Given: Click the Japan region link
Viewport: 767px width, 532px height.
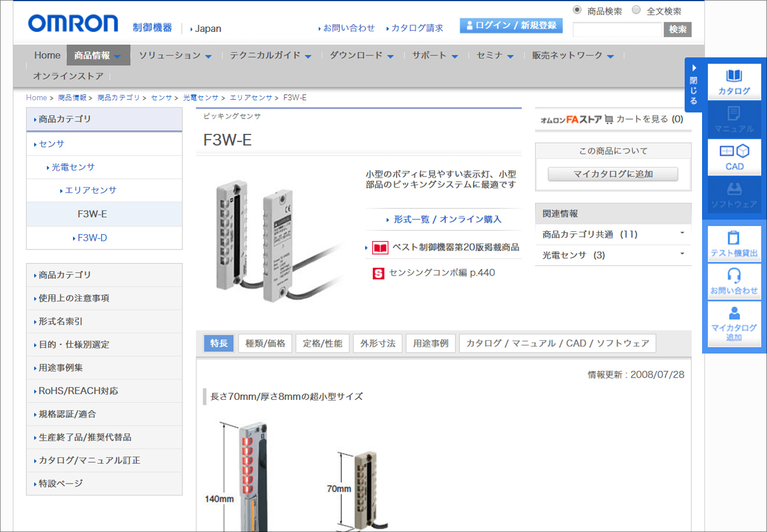Looking at the screenshot, I should click(208, 28).
